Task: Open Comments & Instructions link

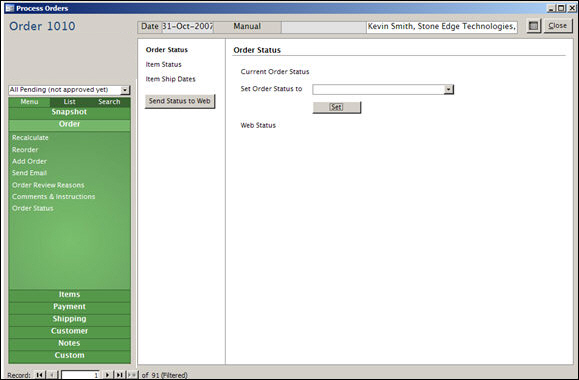Action: 54,196
